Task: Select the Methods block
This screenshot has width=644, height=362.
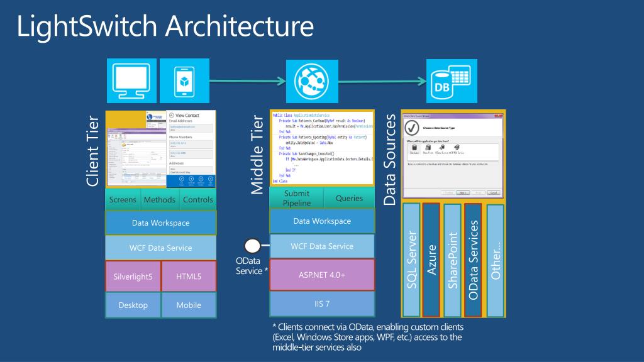Action: (x=159, y=199)
